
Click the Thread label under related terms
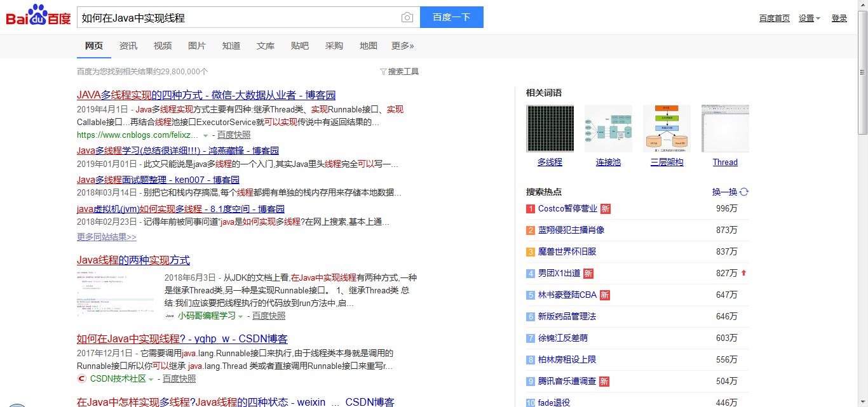coord(725,163)
